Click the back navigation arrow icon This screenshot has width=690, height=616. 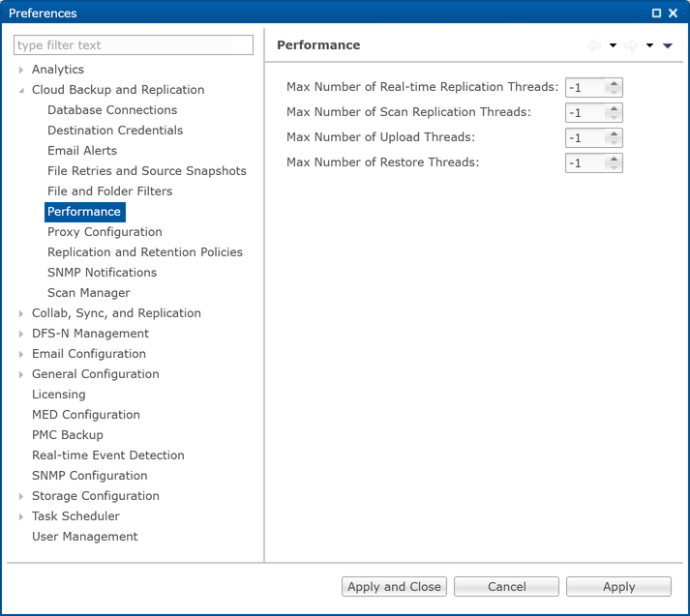pos(594,45)
